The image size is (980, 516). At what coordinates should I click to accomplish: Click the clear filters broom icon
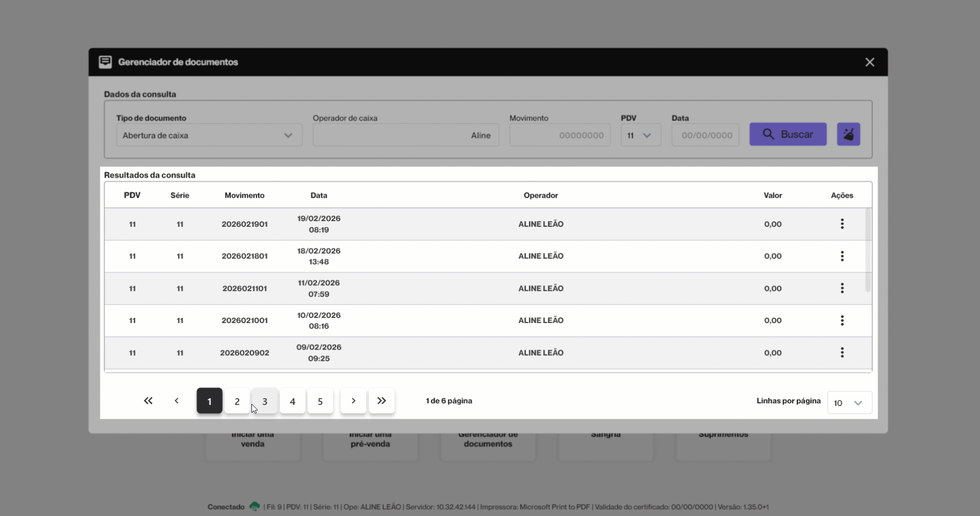click(x=848, y=135)
